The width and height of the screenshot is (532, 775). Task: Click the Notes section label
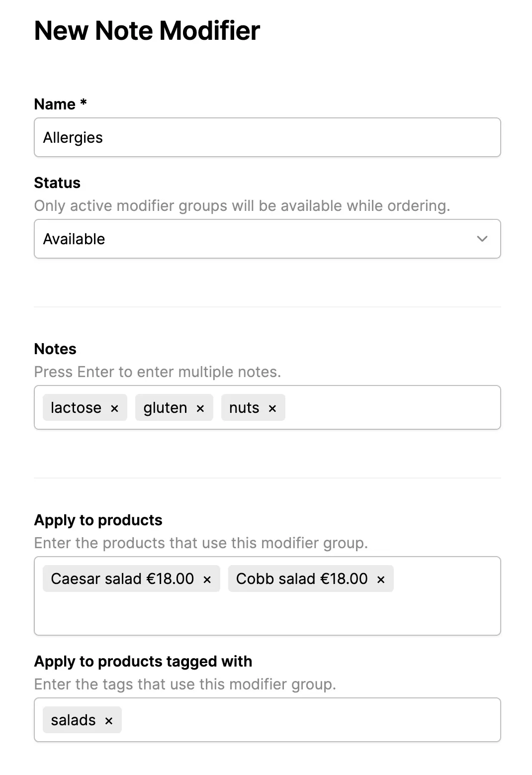(x=55, y=349)
